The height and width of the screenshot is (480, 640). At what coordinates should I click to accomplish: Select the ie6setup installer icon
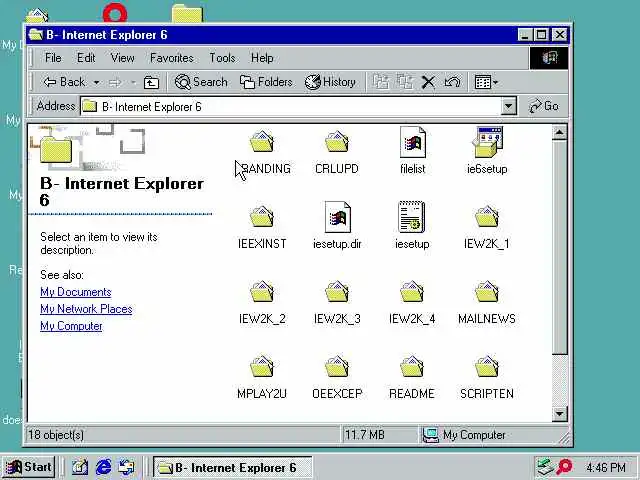click(487, 142)
